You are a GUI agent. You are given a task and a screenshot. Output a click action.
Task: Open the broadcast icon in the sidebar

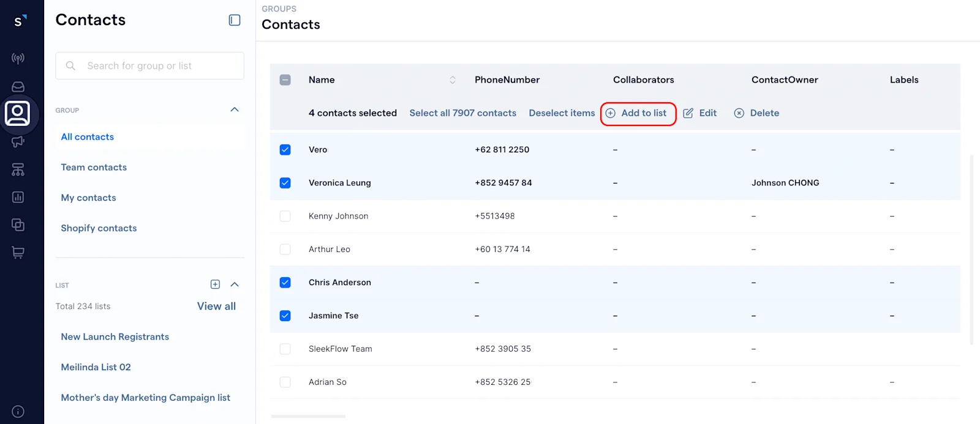pos(18,59)
